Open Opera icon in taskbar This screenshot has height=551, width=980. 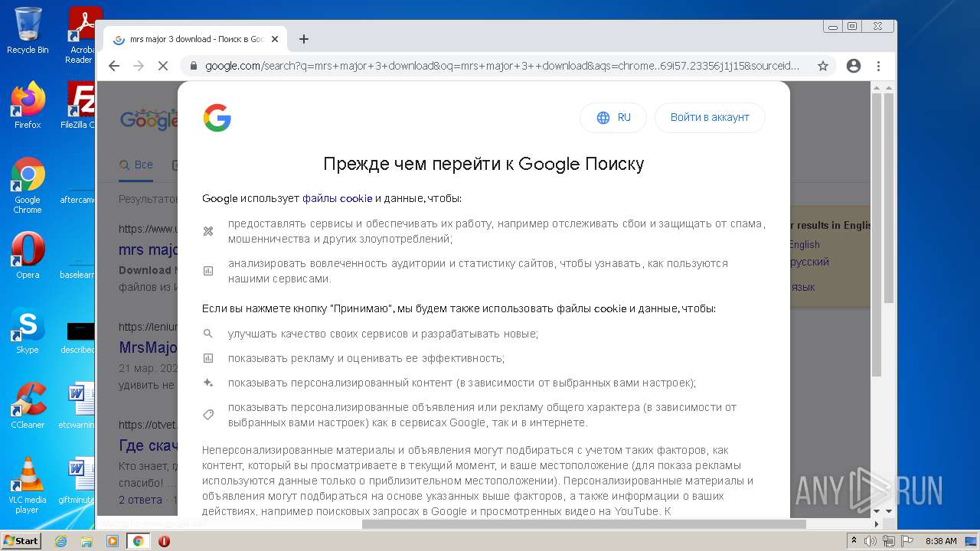pyautogui.click(x=164, y=541)
